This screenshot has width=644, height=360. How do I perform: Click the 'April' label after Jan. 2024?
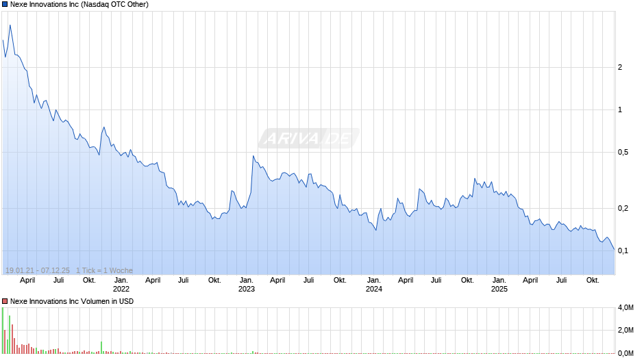406,281
